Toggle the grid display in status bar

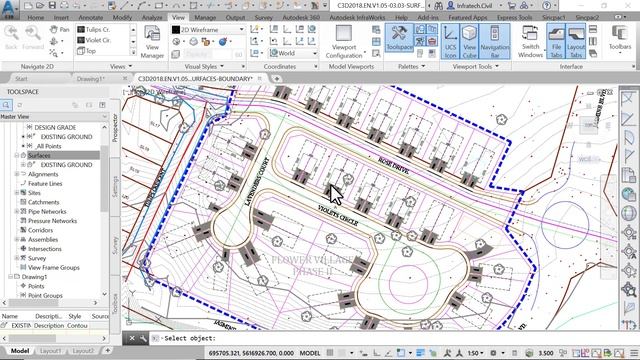330,353
